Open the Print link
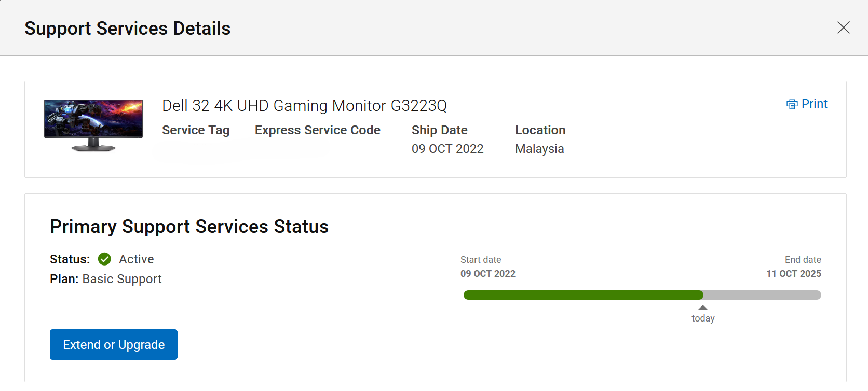The height and width of the screenshot is (391, 868). pyautogui.click(x=814, y=104)
